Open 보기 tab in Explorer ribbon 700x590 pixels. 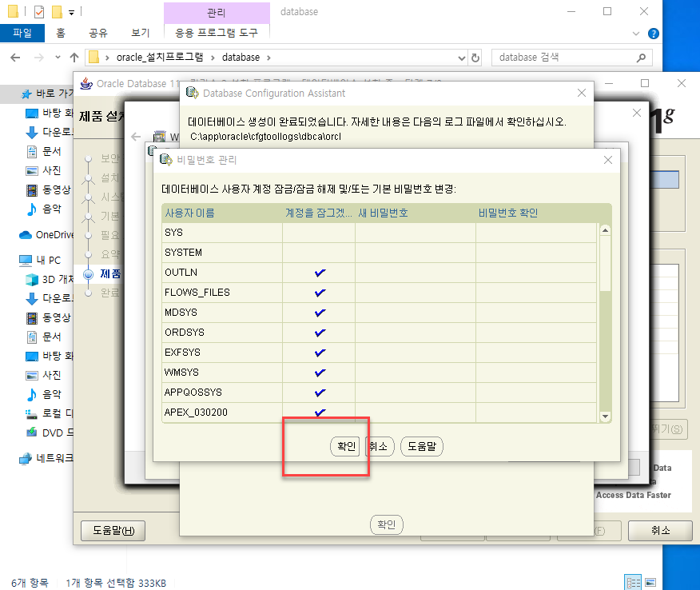(140, 33)
